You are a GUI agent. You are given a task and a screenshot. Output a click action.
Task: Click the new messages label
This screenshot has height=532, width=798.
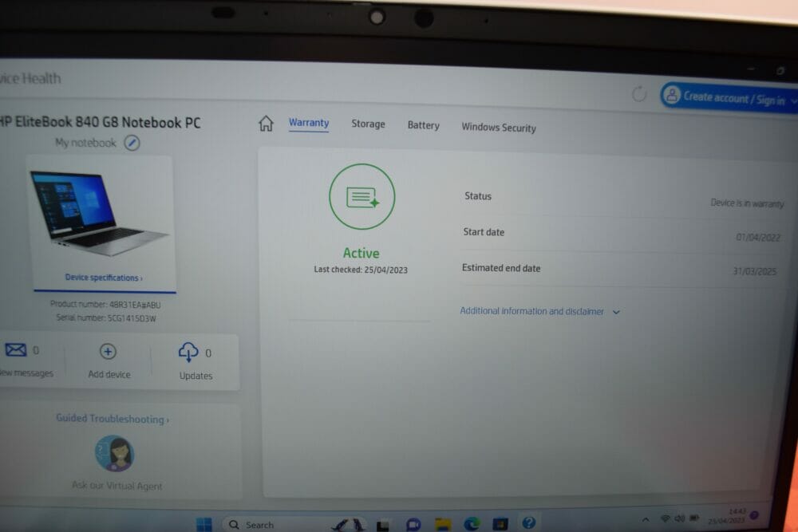[x=26, y=372]
